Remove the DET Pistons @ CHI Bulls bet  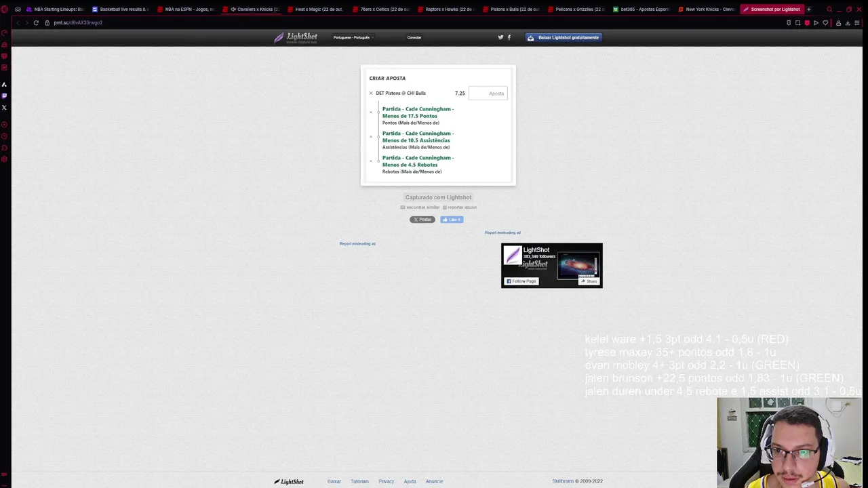pyautogui.click(x=371, y=93)
